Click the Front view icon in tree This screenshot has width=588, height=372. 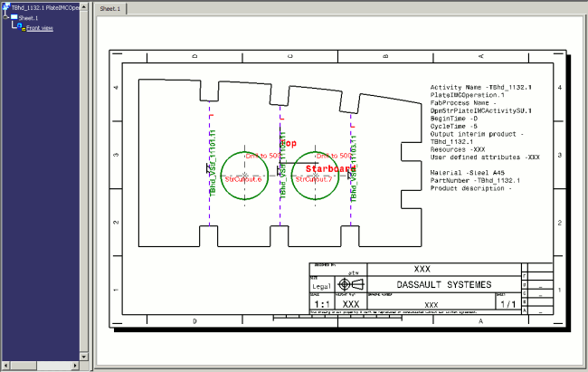tap(22, 29)
